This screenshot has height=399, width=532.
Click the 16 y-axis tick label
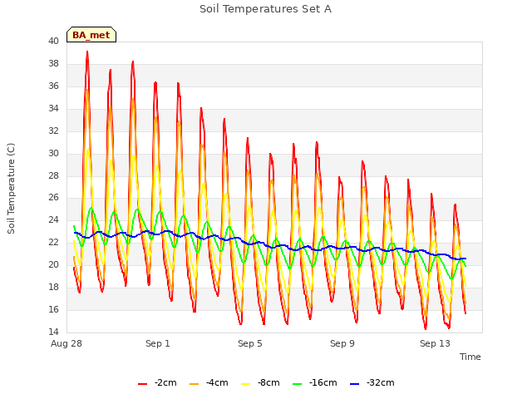pyautogui.click(x=53, y=309)
